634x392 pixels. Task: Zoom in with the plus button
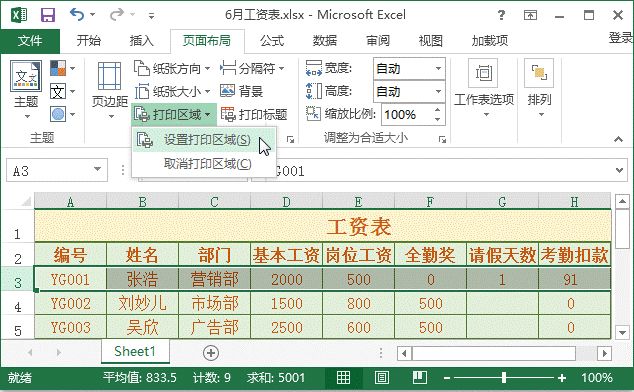(x=562, y=378)
